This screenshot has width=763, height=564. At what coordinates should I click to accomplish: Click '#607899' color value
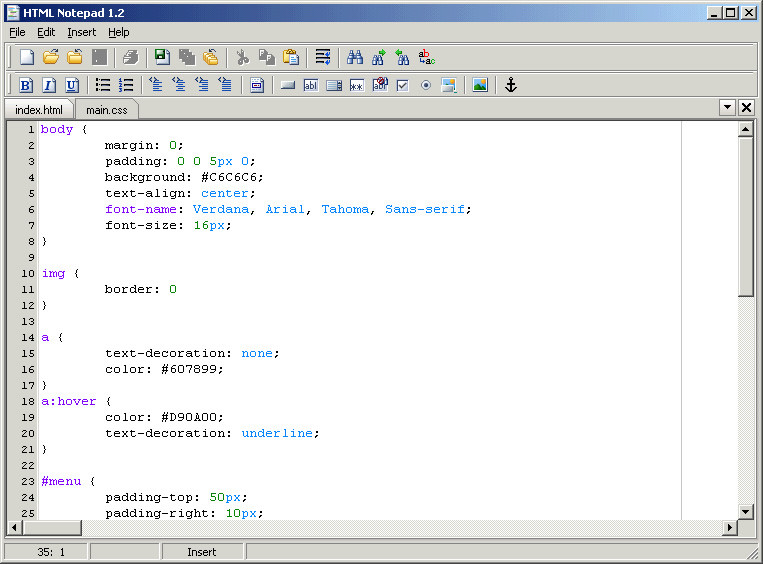[x=189, y=369]
